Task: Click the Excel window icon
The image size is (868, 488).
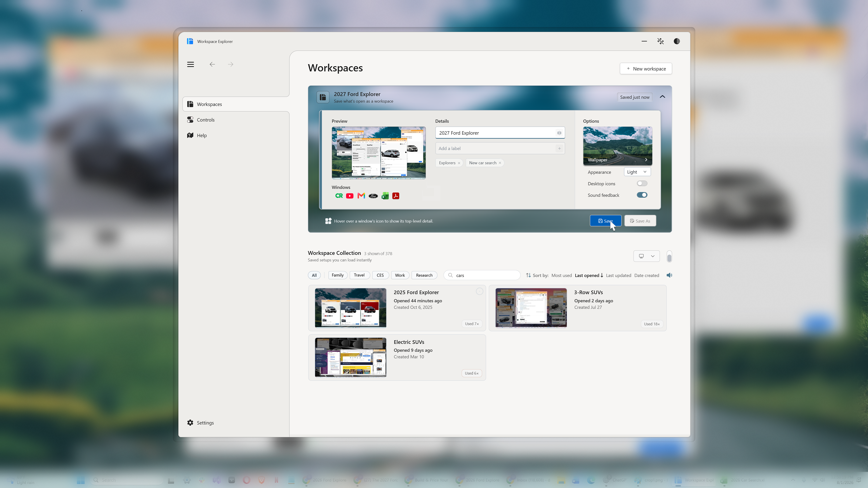Action: coord(385,196)
